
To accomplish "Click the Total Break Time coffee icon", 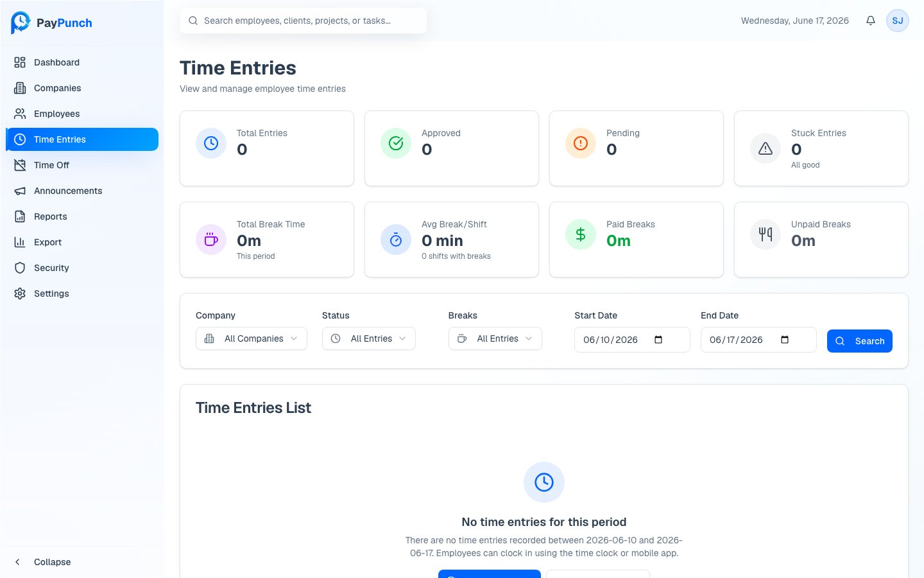I will (x=211, y=240).
